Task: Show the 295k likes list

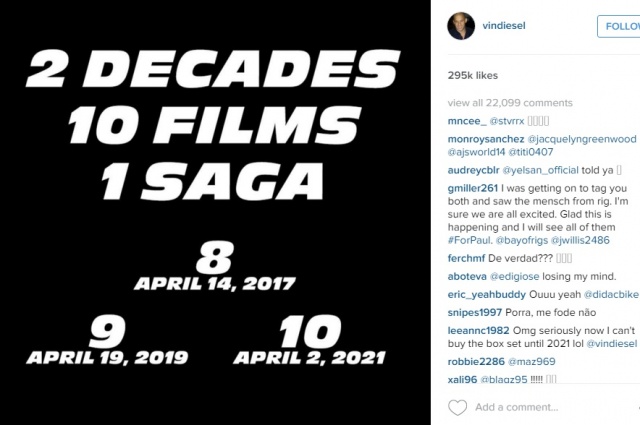Action: (474, 75)
